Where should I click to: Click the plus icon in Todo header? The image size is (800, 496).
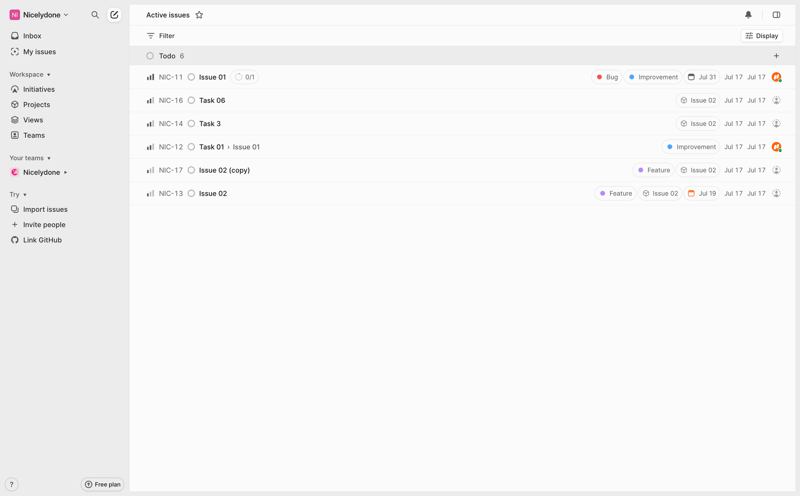776,56
